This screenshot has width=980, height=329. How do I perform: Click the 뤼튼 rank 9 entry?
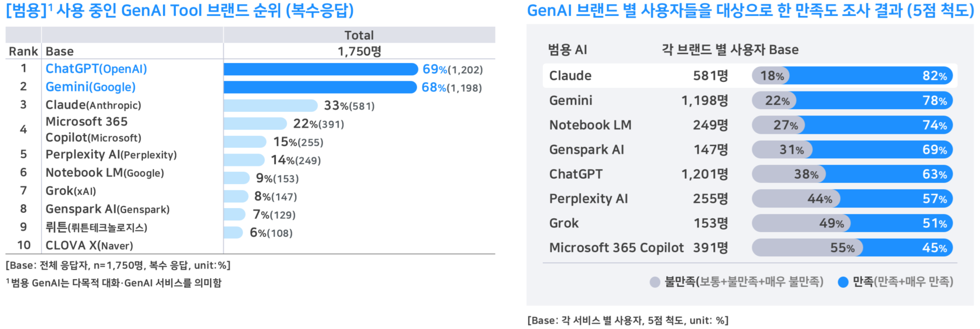[96, 227]
